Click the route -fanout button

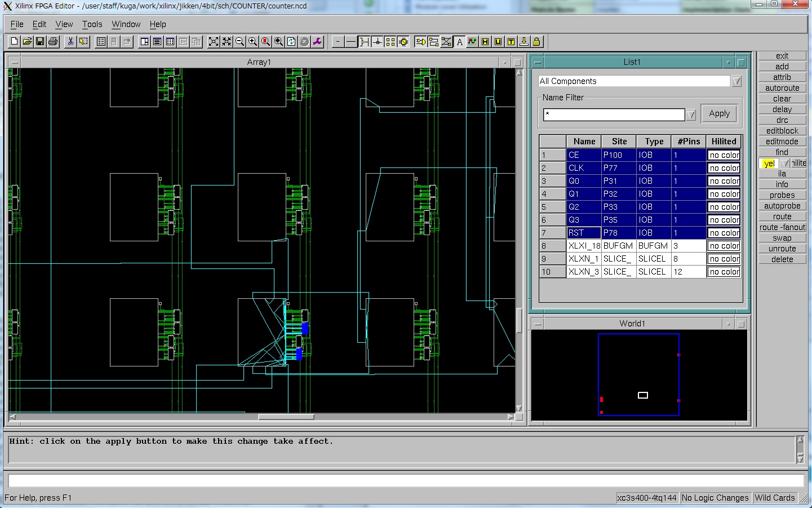(782, 227)
